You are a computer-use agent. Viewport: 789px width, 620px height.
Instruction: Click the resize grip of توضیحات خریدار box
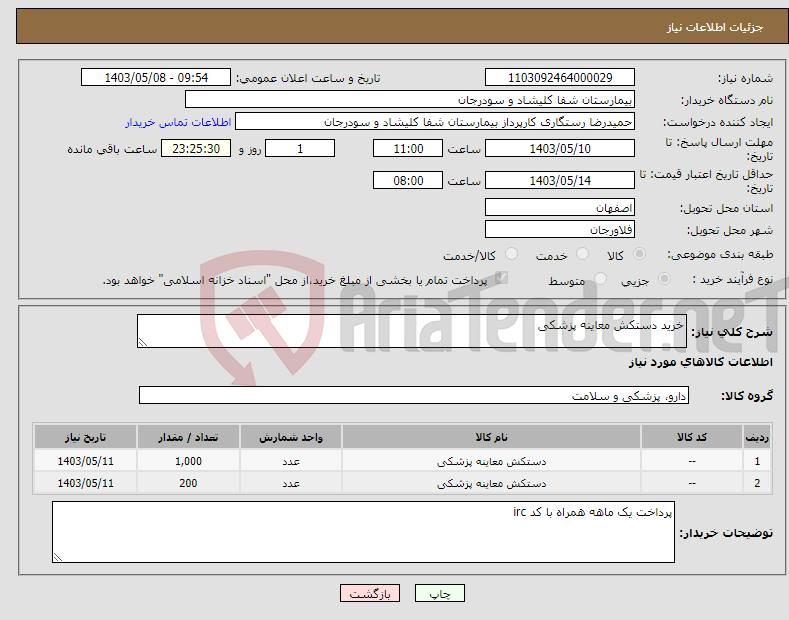coord(58,557)
